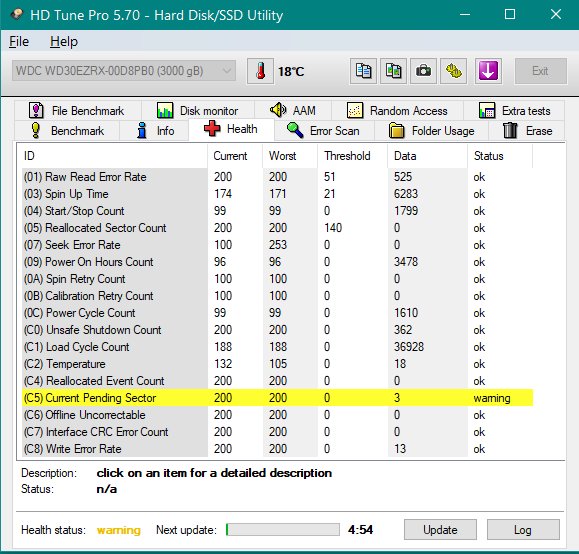
Task: Select (C0) Unsafe Shutdown Count row
Action: [278, 330]
